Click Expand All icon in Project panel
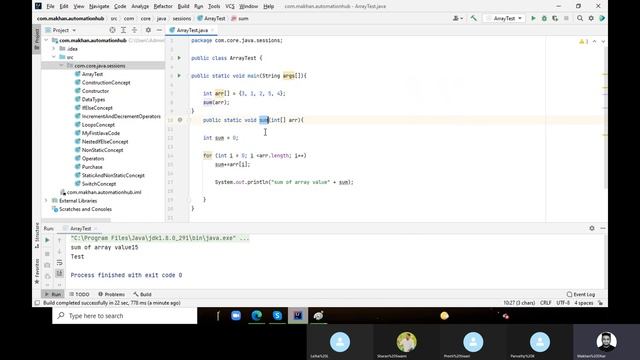This screenshot has width=640, height=360. click(123, 30)
